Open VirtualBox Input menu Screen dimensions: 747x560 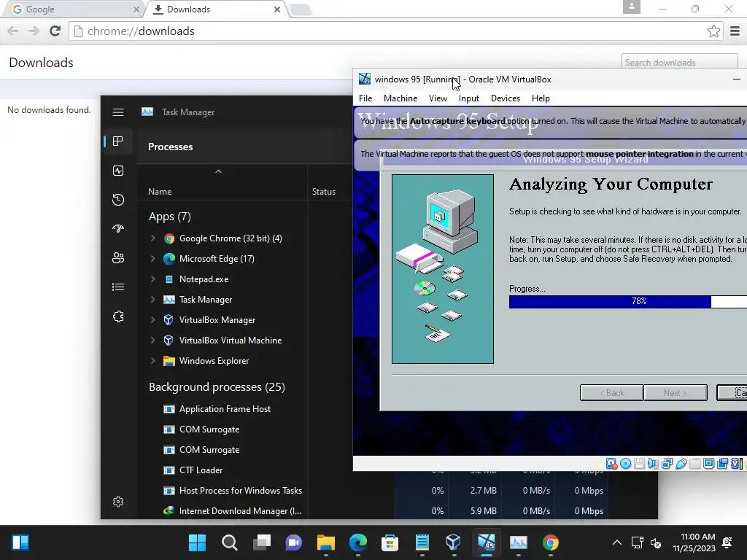(469, 98)
